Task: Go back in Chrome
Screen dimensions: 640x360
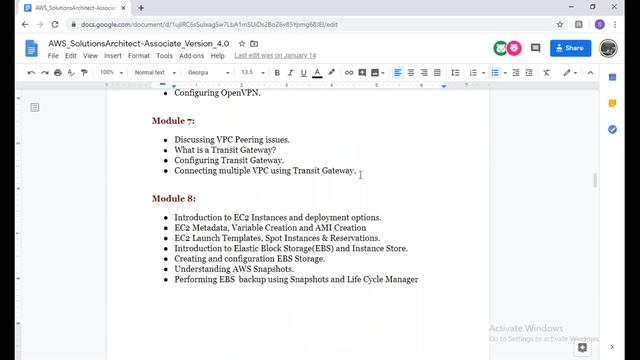Action: pyautogui.click(x=25, y=24)
